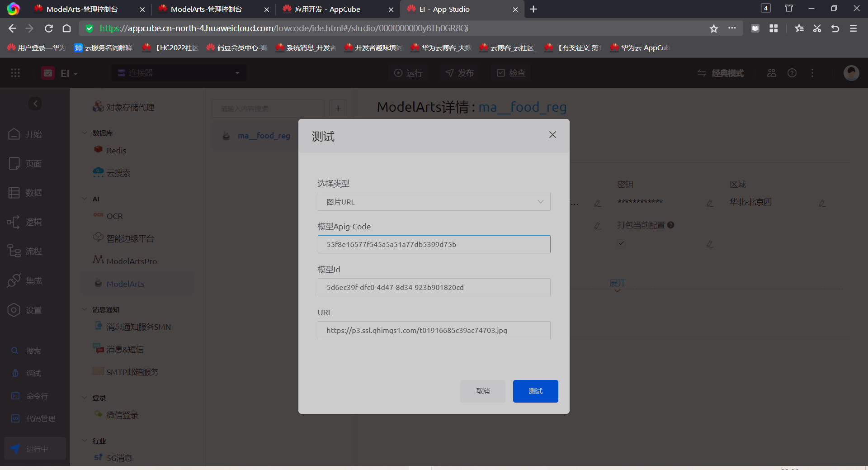The width and height of the screenshot is (868, 470).
Task: Open the 开始 sidebar item
Action: [25, 134]
